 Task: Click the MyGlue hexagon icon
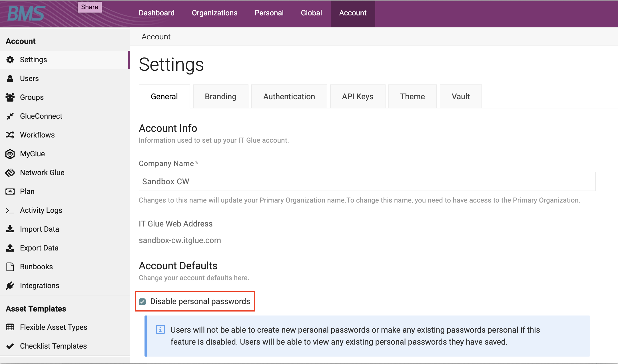coord(10,154)
